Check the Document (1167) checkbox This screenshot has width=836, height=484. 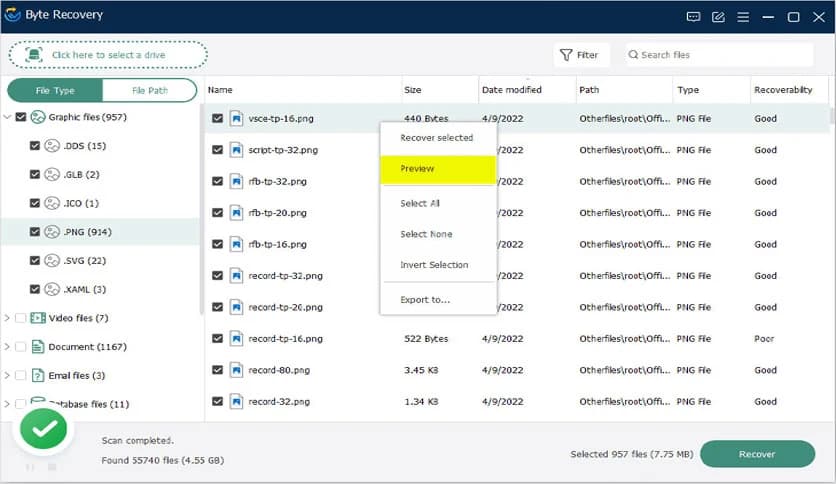pos(21,347)
